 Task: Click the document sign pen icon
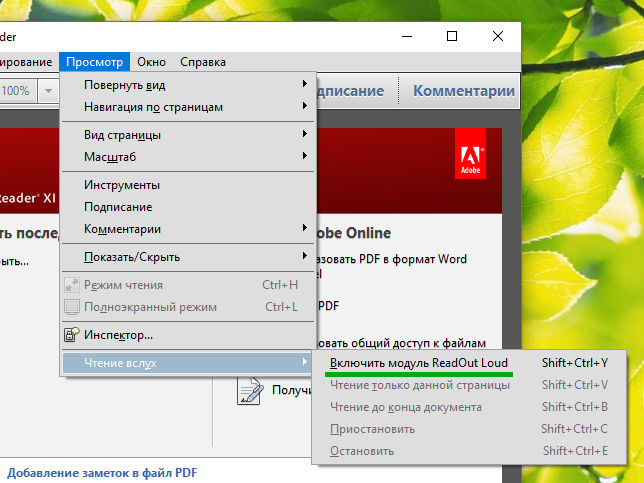(x=250, y=391)
